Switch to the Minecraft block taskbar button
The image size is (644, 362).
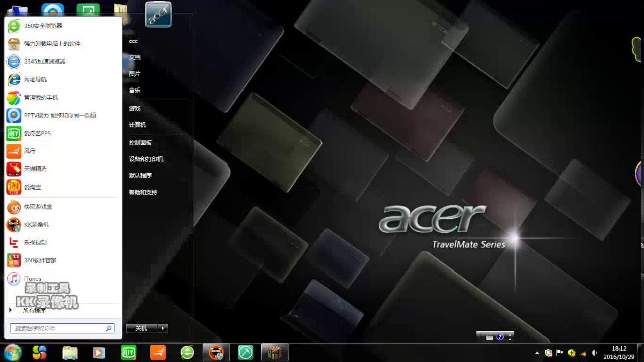coord(275,353)
